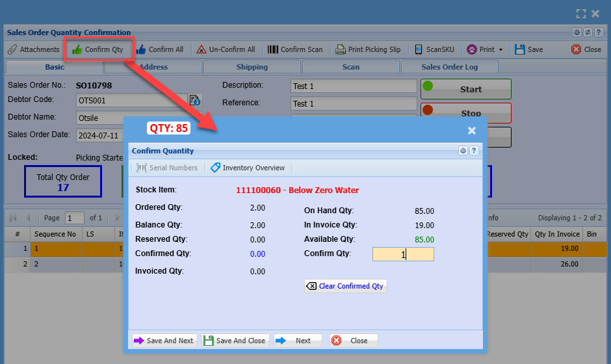The height and width of the screenshot is (364, 611).
Task: Click the green Start button
Action: 466,89
